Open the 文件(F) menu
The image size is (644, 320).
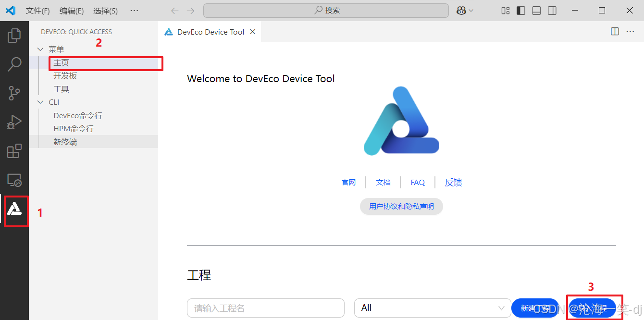37,11
